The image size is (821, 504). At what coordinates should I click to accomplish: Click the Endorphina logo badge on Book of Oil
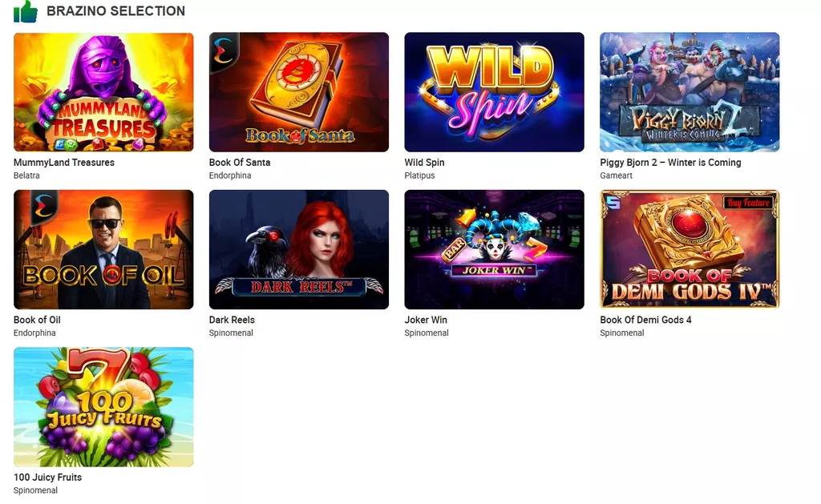pos(44,208)
